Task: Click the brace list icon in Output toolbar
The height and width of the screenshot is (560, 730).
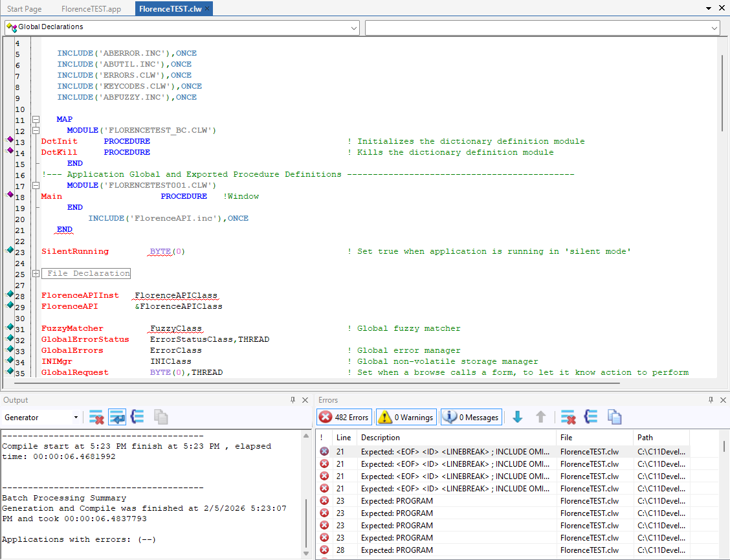Action: [x=137, y=418]
